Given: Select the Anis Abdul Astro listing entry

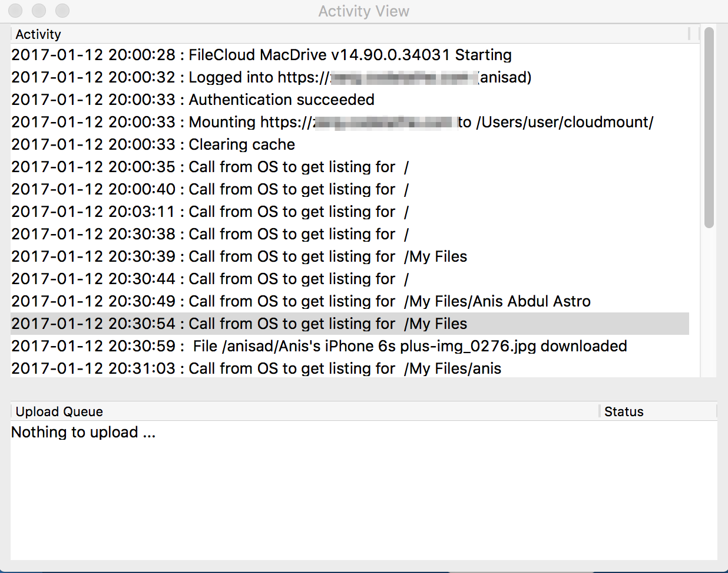Looking at the screenshot, I should (300, 301).
